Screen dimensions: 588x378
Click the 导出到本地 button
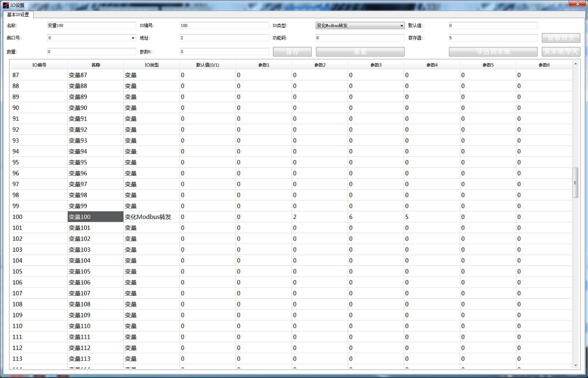(493, 52)
